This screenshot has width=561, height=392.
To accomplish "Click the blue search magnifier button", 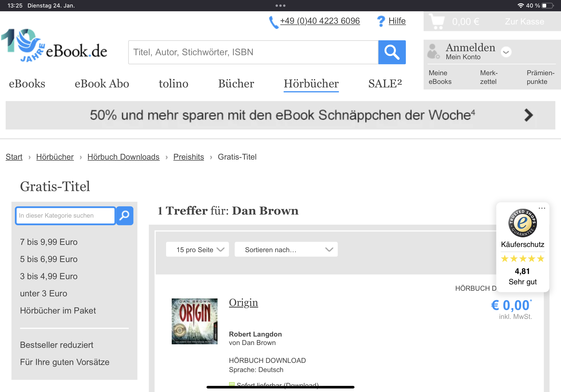I will tap(392, 52).
